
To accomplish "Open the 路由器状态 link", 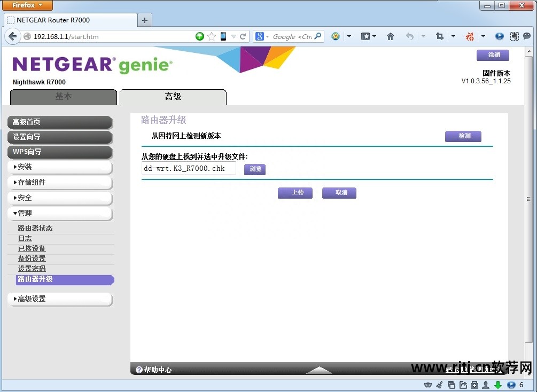I will pyautogui.click(x=35, y=228).
